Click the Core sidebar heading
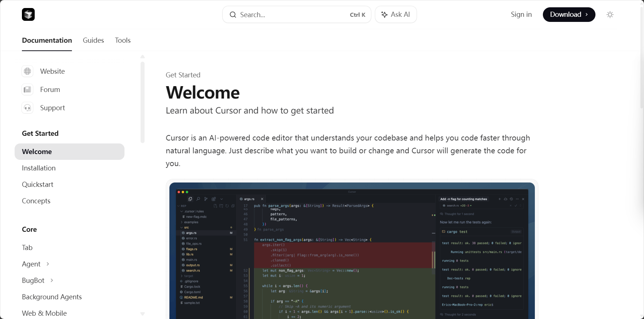This screenshot has width=644, height=319. click(x=29, y=229)
